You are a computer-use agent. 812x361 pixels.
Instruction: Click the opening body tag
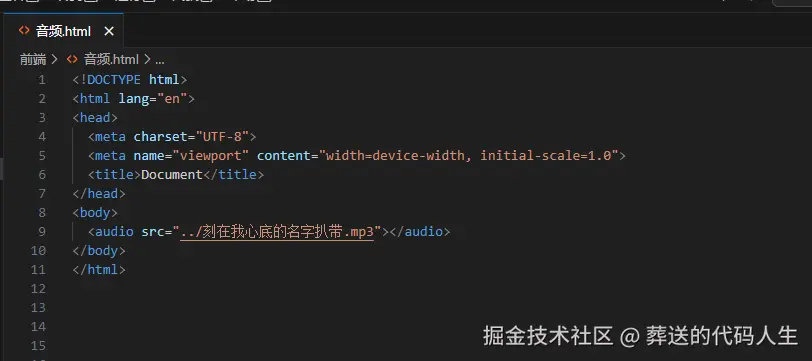tap(95, 212)
